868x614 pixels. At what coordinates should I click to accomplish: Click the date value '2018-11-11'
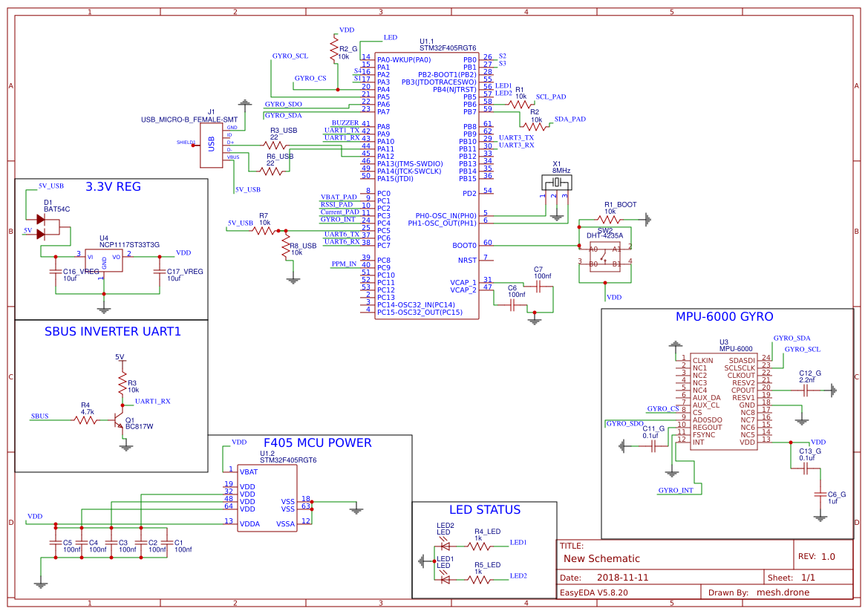coord(622,578)
